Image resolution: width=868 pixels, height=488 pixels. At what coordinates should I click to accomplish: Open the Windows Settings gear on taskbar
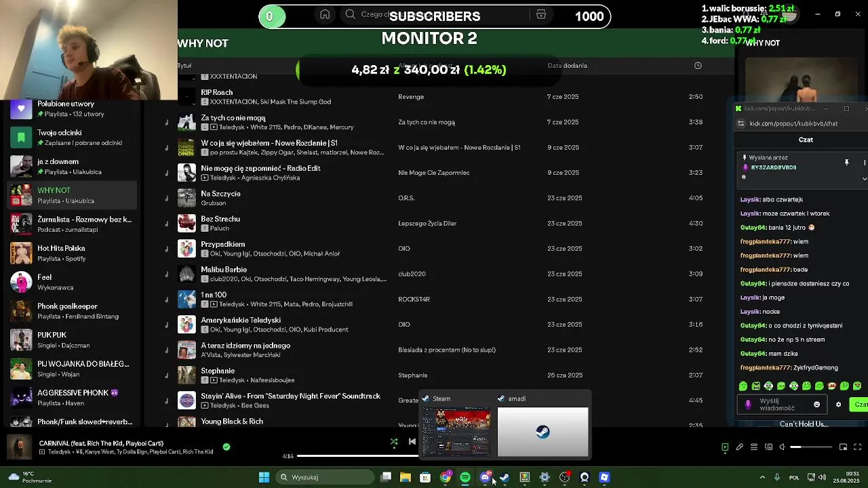click(x=545, y=477)
